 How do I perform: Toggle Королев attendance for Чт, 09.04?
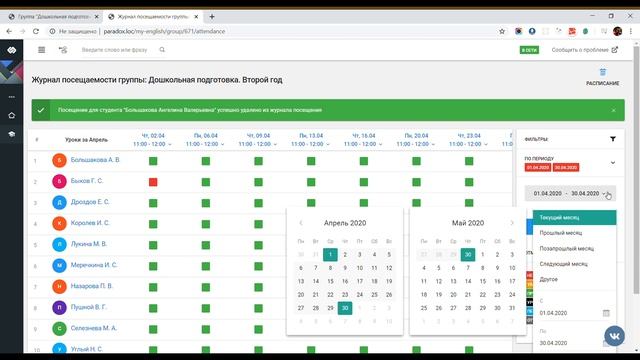[258, 224]
